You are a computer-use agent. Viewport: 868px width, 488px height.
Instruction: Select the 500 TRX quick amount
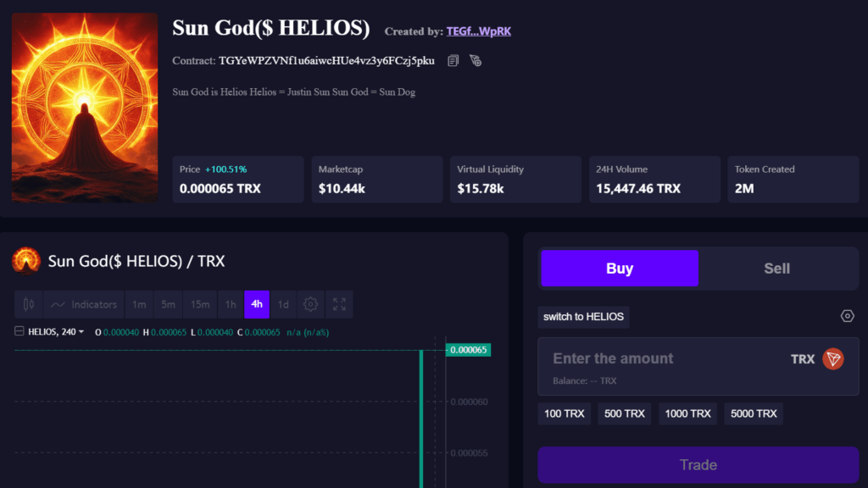[x=624, y=413]
